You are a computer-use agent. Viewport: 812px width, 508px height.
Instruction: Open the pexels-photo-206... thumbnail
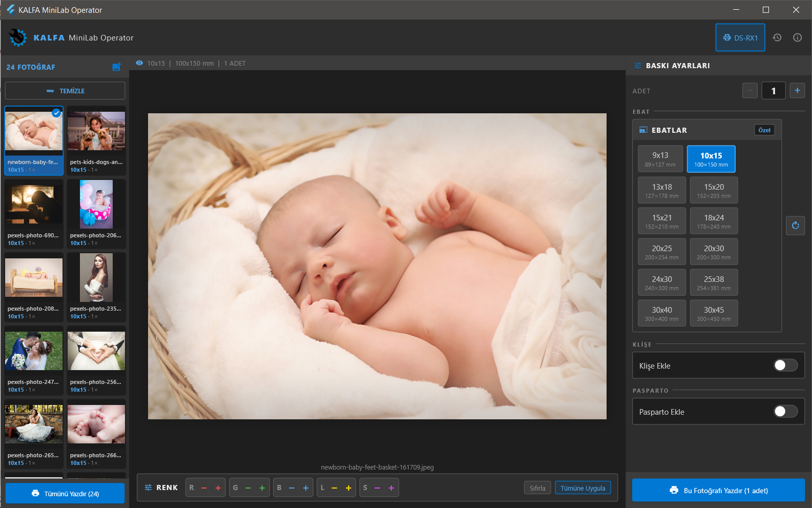tap(96, 214)
